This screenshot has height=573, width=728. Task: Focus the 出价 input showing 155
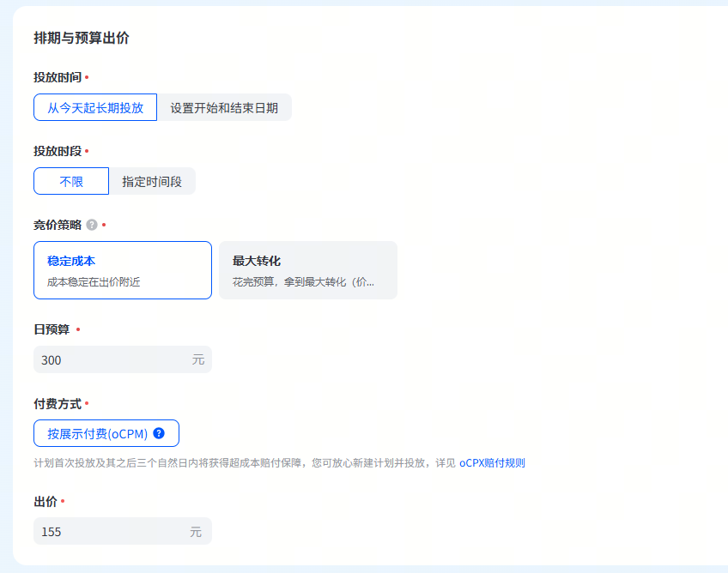pyautogui.click(x=107, y=532)
